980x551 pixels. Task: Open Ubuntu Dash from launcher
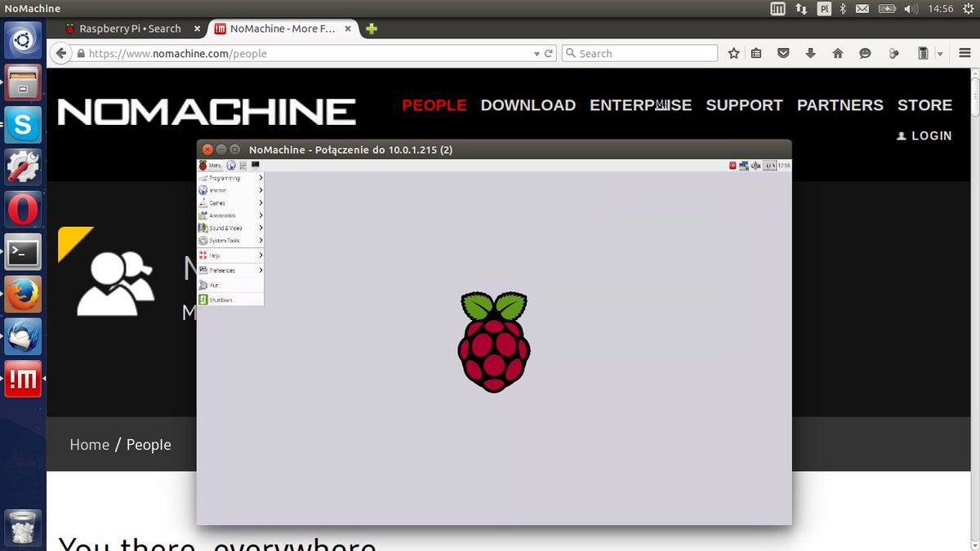pos(23,40)
